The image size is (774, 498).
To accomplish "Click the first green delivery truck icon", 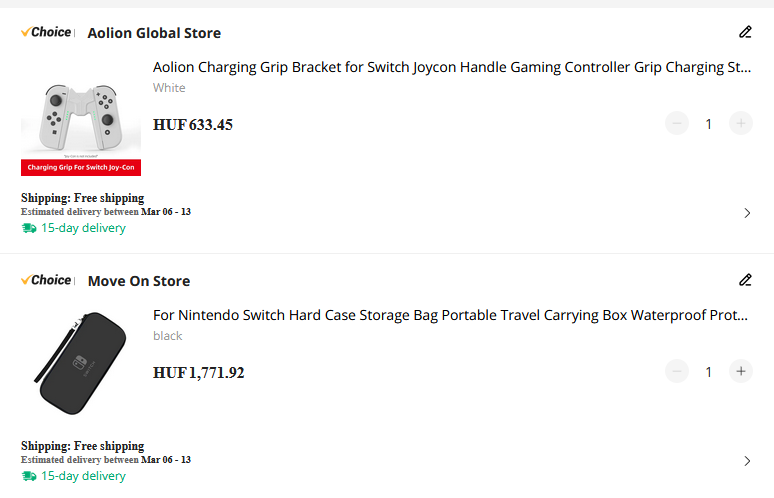I will 29,228.
